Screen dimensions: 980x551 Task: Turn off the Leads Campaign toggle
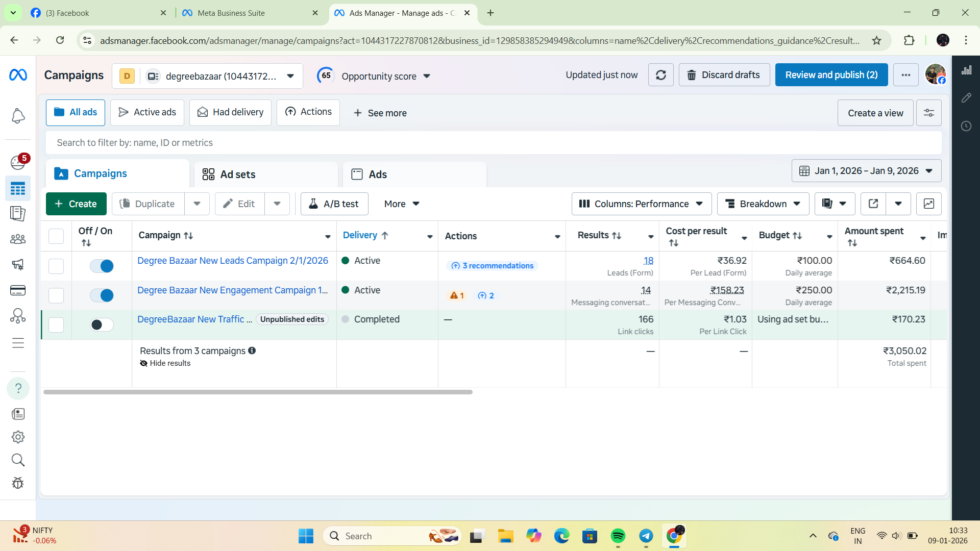102,266
